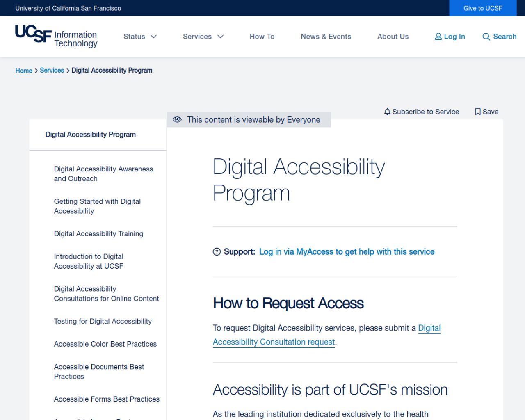Open About Us in top navigation

click(393, 37)
